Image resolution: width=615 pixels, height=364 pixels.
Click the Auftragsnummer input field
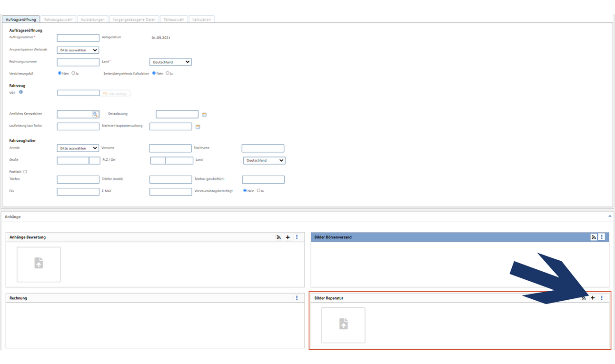78,38
